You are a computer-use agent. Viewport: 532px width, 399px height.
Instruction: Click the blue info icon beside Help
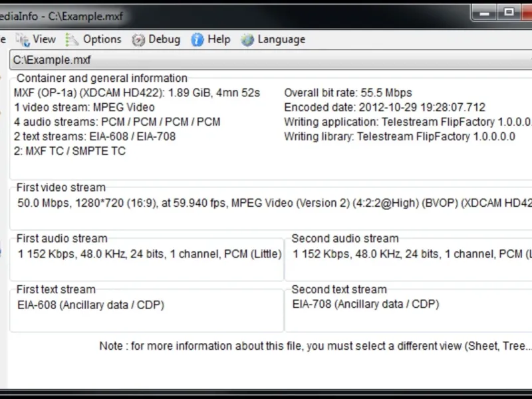pos(198,40)
